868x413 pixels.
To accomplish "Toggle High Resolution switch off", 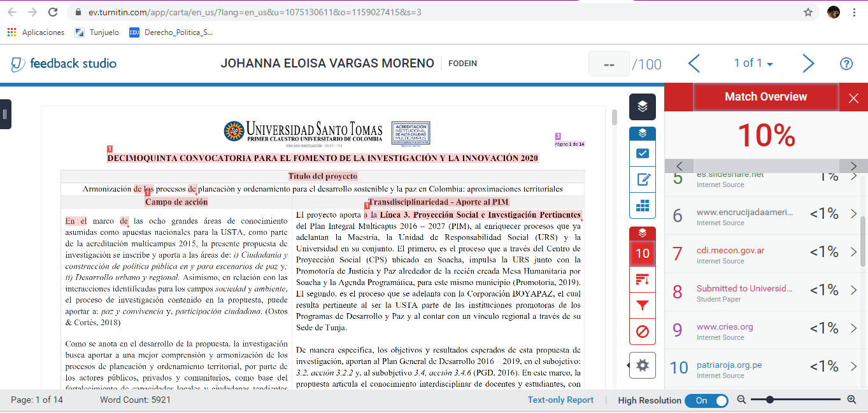I will pyautogui.click(x=706, y=400).
